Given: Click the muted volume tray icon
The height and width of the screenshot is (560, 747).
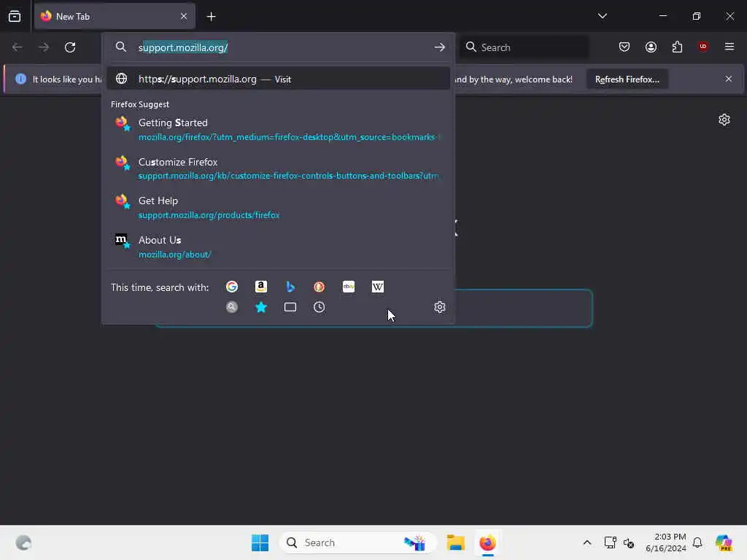Looking at the screenshot, I should 628,542.
